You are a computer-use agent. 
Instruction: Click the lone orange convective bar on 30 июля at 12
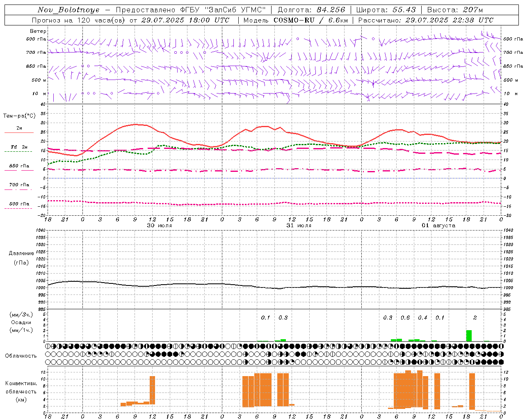(x=153, y=390)
